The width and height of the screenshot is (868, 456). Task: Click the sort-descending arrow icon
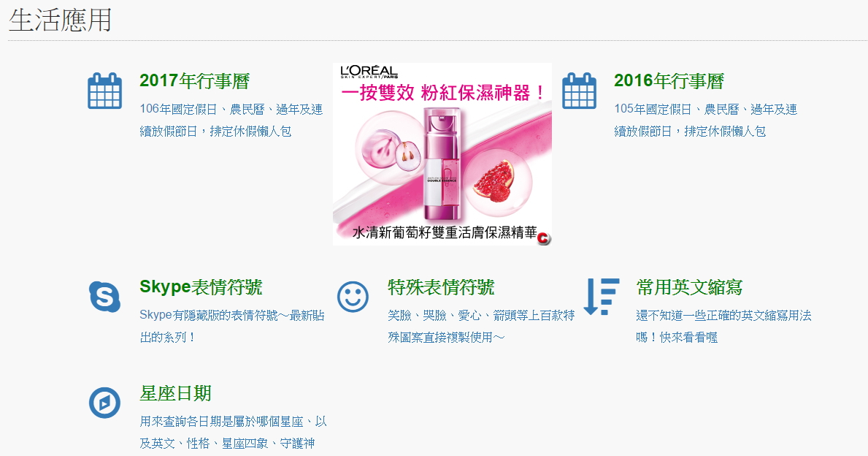[602, 297]
